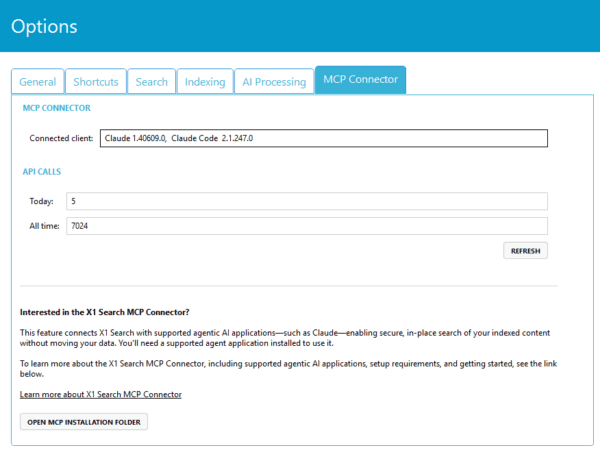Open MCP installation folder
The image size is (600, 450).
84,422
